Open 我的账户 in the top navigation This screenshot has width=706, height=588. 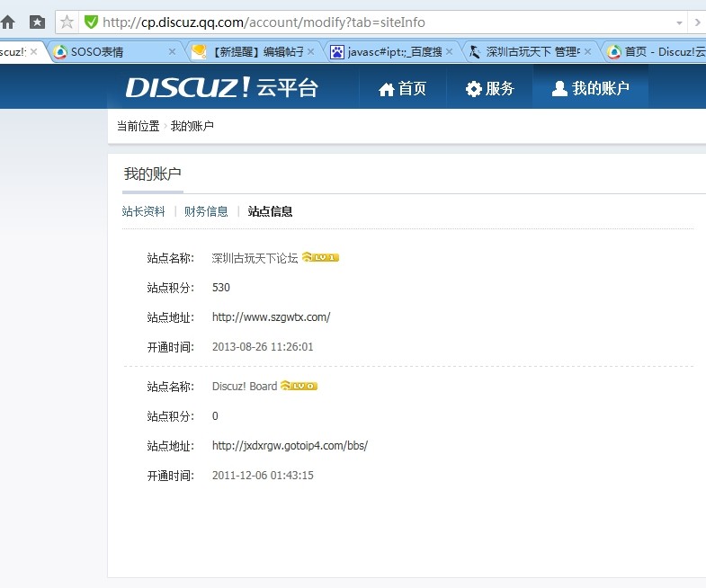(591, 88)
